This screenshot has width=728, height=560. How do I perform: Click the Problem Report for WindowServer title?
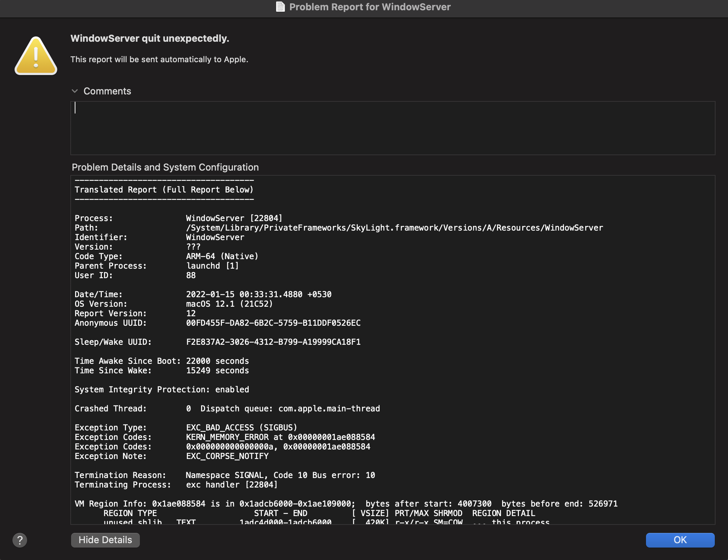pos(370,7)
